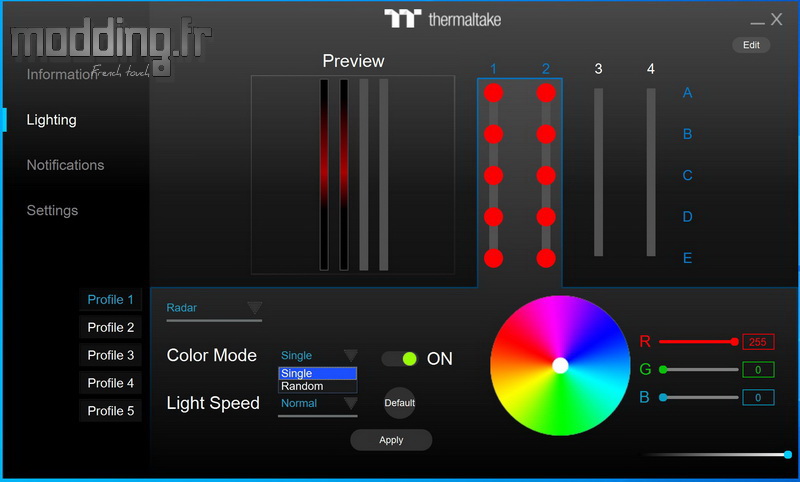The image size is (800, 482).
Task: Select strip column header 3
Action: 598,69
